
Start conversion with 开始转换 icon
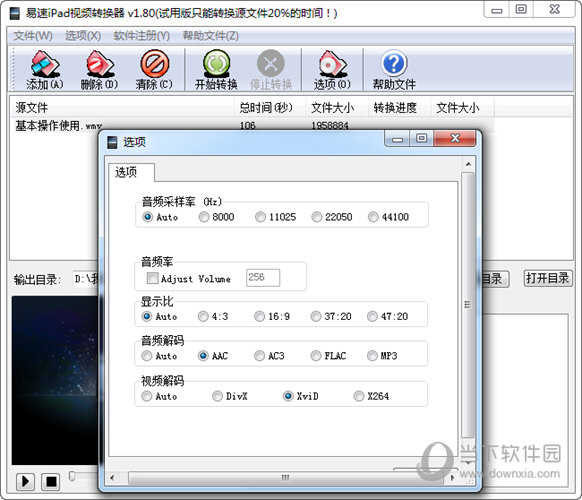216,71
